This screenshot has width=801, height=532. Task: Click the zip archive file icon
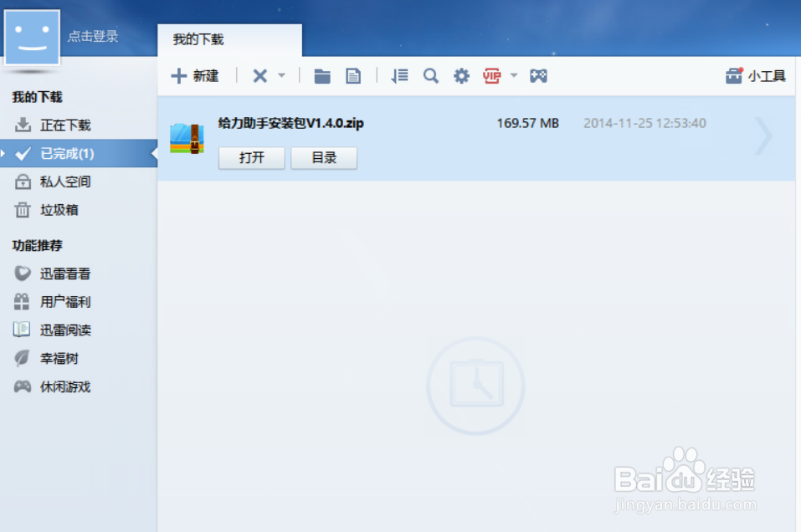click(x=187, y=138)
